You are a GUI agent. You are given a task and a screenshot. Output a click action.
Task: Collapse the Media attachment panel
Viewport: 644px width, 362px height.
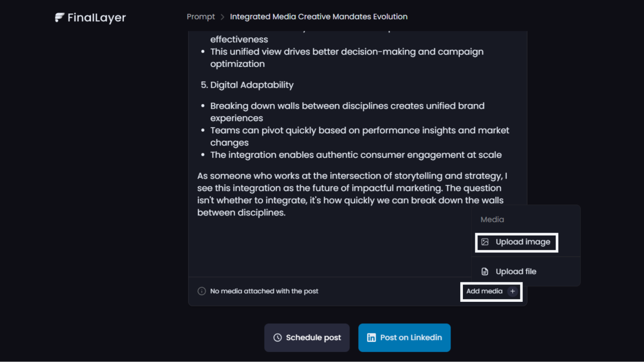492,219
